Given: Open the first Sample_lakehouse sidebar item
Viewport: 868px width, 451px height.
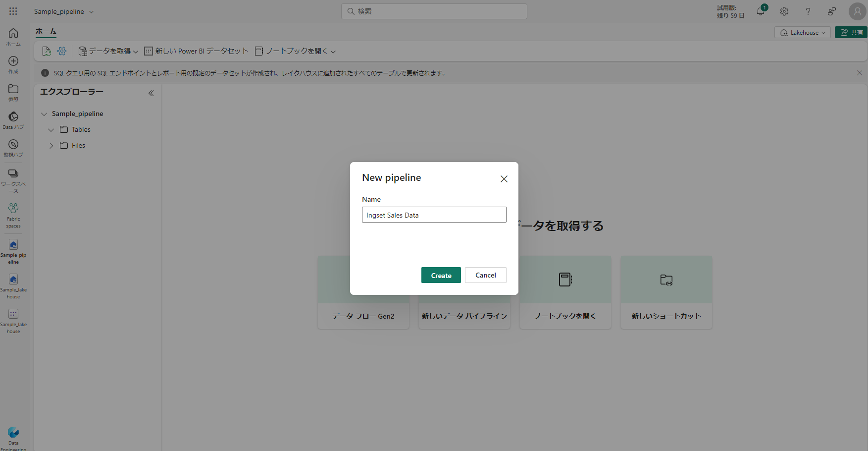Looking at the screenshot, I should 13,286.
